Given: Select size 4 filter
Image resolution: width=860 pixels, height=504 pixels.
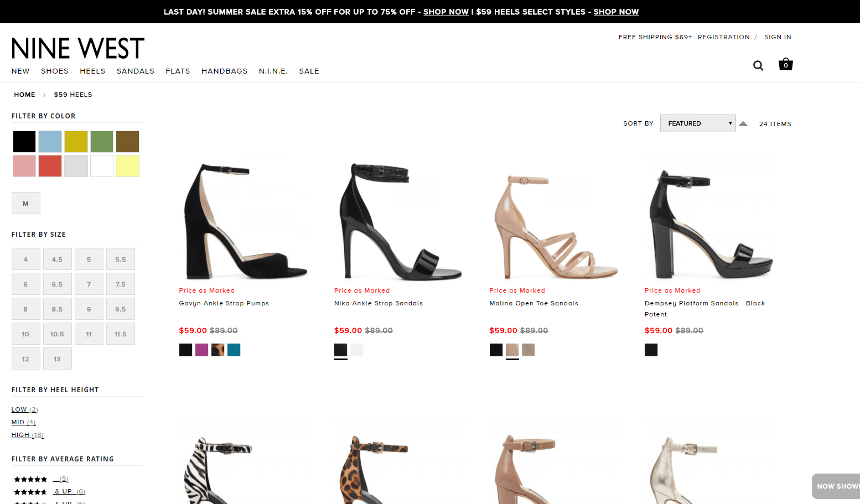Looking at the screenshot, I should click(x=26, y=259).
